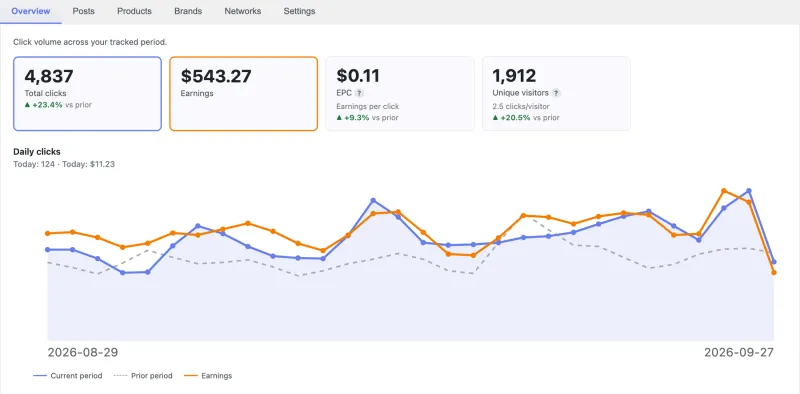Screen dimensions: 800x394
Task: Click the Unique visitors help icon
Action: [556, 93]
